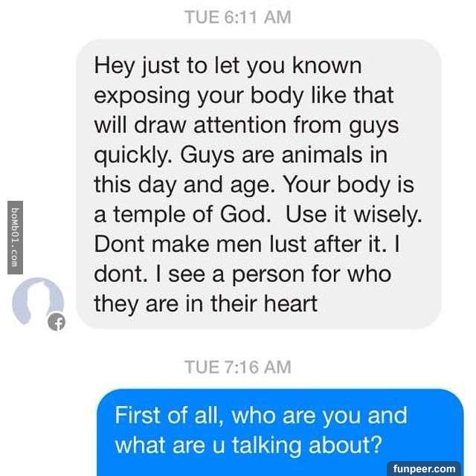Click the text "Guys are animals in"
Image resolution: width=476 pixels, height=476 pixels.
(284, 155)
